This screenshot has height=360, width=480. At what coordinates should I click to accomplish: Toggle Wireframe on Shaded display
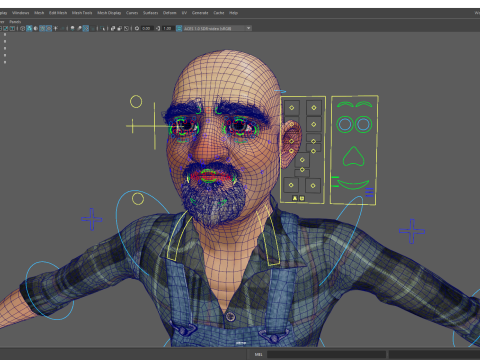tap(42, 28)
